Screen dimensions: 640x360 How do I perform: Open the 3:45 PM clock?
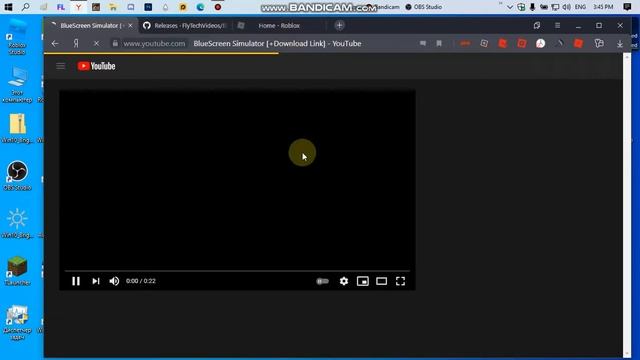[x=603, y=7]
